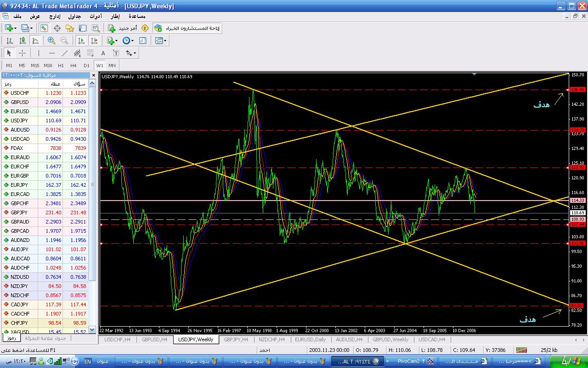The width and height of the screenshot is (588, 368).
Task: Choose the Fibonacci retracement tool
Action: coord(90,53)
